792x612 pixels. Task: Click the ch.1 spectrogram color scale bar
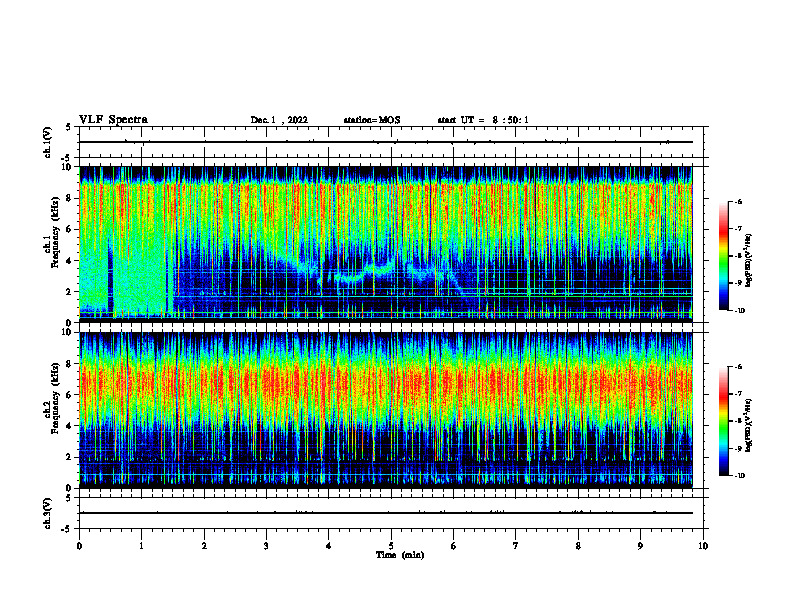coord(723,256)
